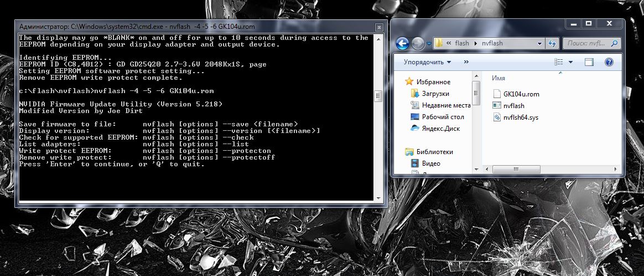Open the view options dropdown arrow
Image resolution: width=644 pixels, height=276 pixels.
(570, 62)
